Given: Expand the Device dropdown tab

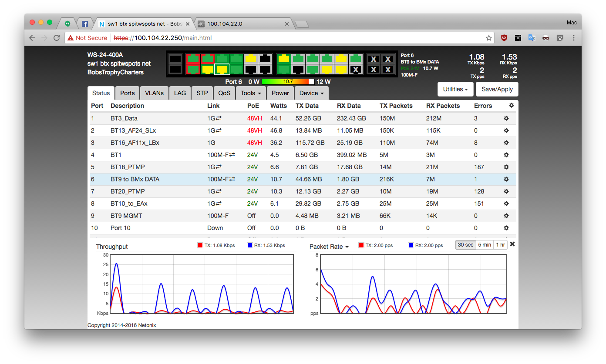Looking at the screenshot, I should click(311, 93).
